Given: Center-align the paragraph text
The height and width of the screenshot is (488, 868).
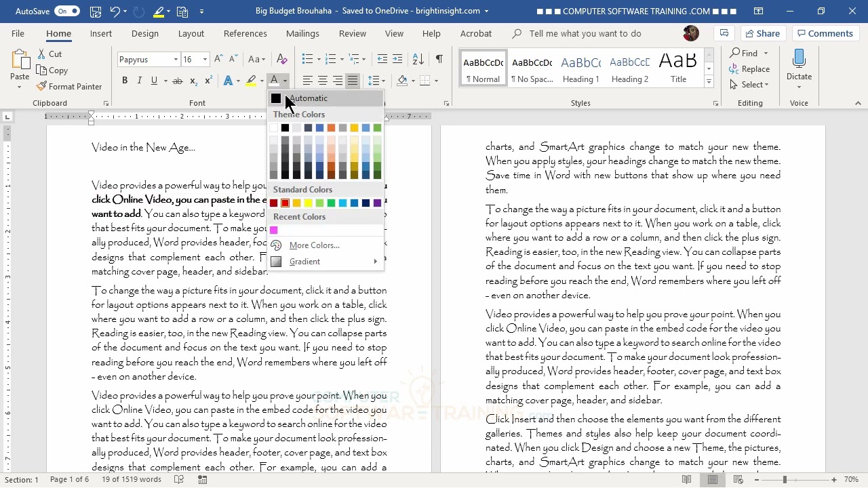Looking at the screenshot, I should click(x=323, y=81).
